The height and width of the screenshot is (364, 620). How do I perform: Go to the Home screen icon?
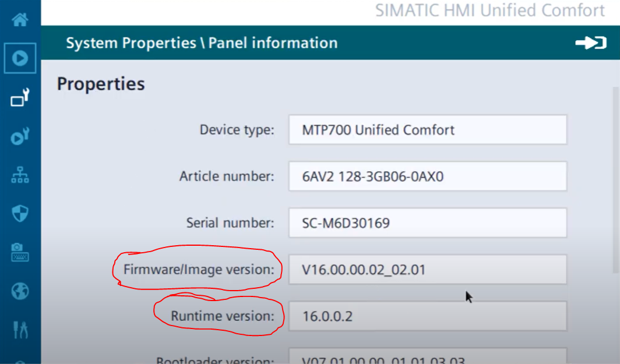20,19
